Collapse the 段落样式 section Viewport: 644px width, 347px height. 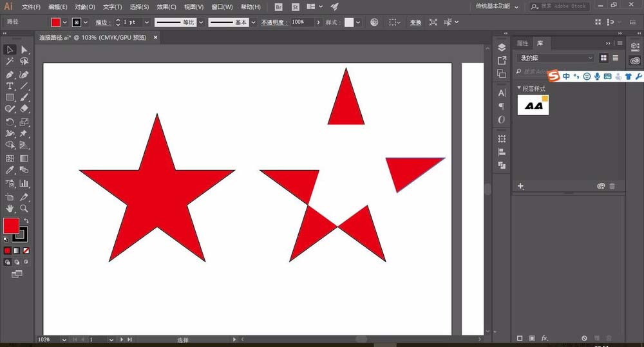(519, 88)
